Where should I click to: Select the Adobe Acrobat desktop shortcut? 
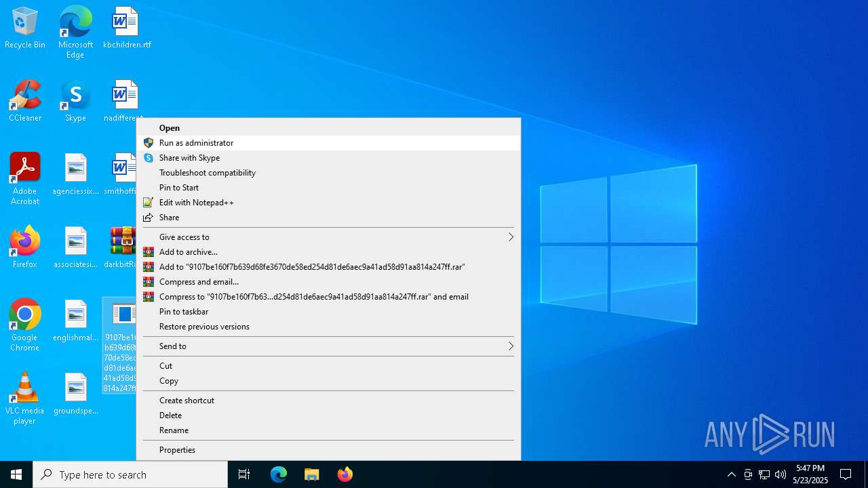coord(25,179)
